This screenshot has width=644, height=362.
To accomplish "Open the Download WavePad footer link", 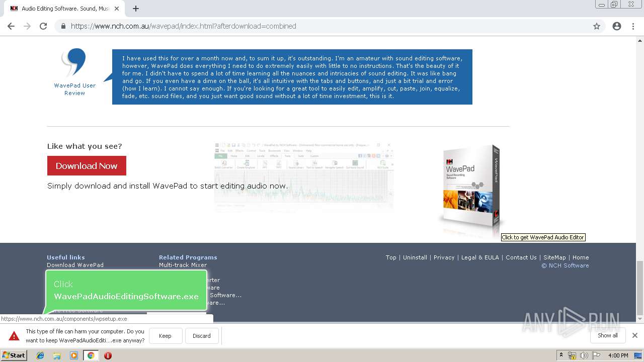I will 75,265.
